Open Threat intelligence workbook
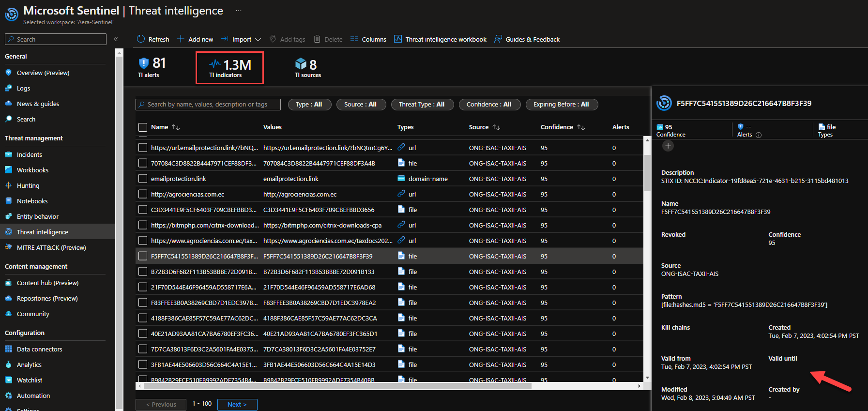 pyautogui.click(x=440, y=39)
